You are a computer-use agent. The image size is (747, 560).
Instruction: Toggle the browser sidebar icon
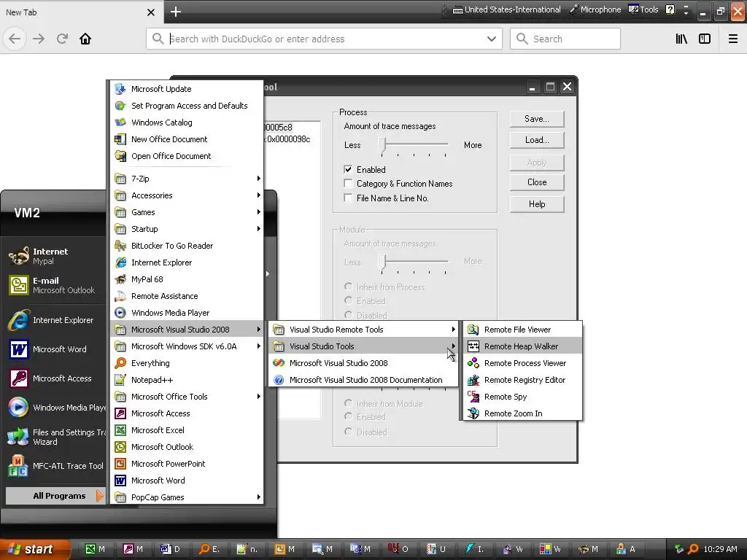click(x=705, y=39)
